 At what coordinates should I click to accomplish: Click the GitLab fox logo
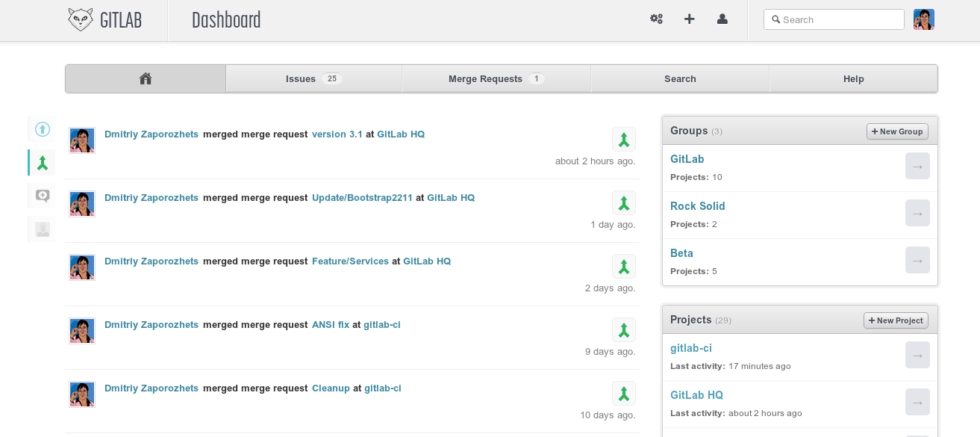click(x=81, y=20)
